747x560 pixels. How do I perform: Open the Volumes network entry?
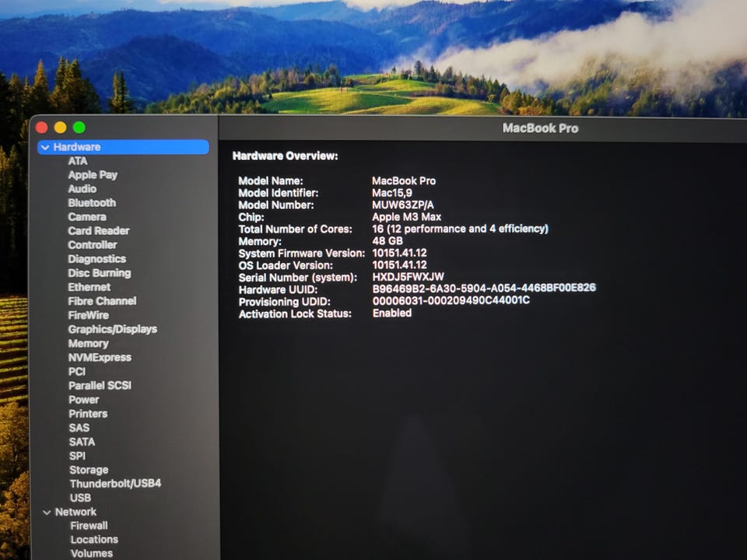(92, 553)
